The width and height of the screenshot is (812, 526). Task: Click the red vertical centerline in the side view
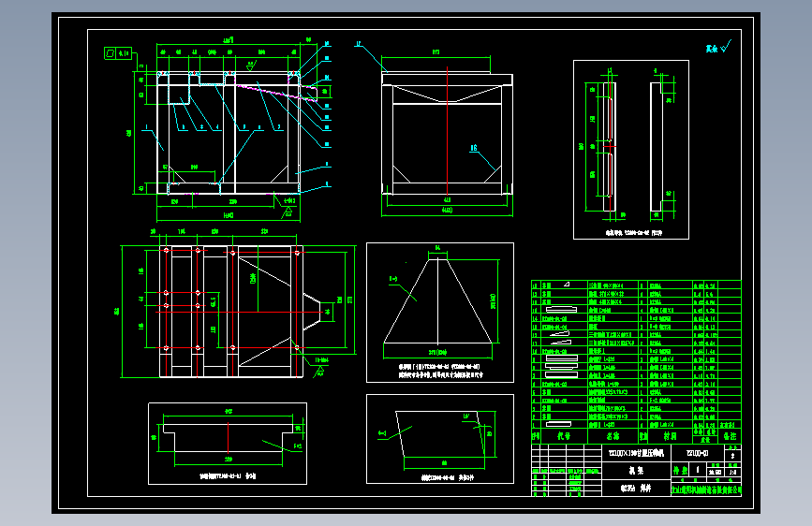tap(447, 131)
